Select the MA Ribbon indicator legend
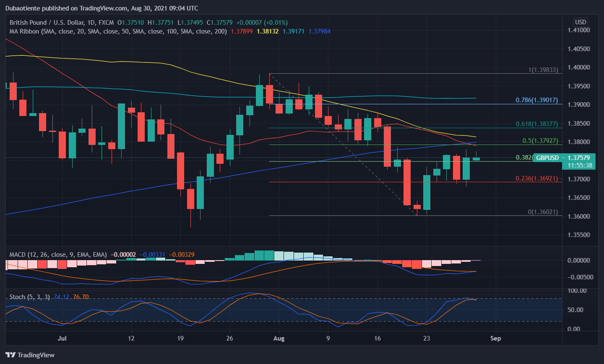This screenshot has height=364, width=604. (118, 31)
